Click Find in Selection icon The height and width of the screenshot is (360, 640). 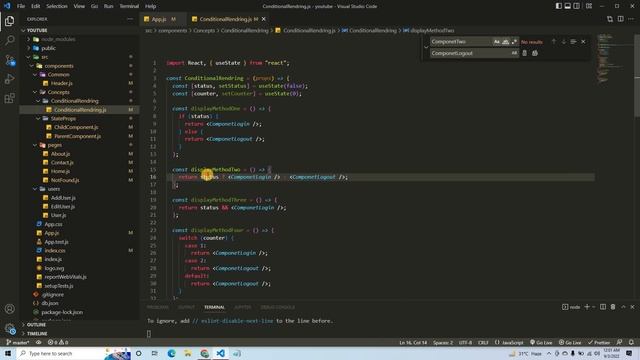pos(573,42)
